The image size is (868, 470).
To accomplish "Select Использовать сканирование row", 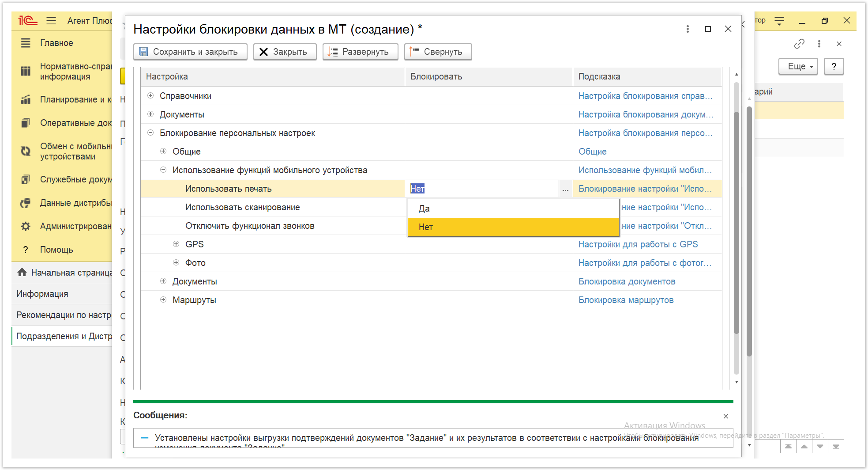I will point(273,207).
